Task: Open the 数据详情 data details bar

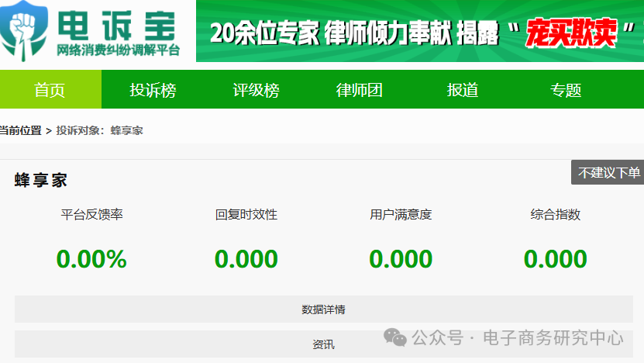Action: [324, 309]
